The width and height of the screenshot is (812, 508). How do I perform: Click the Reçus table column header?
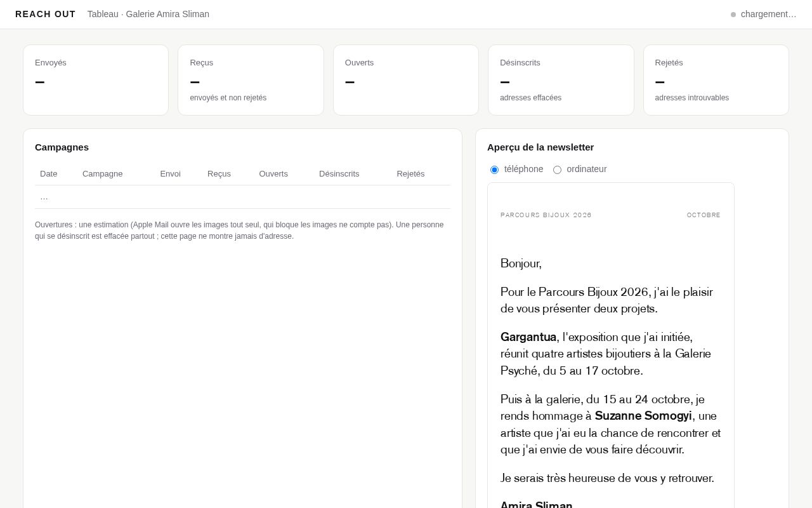[219, 173]
